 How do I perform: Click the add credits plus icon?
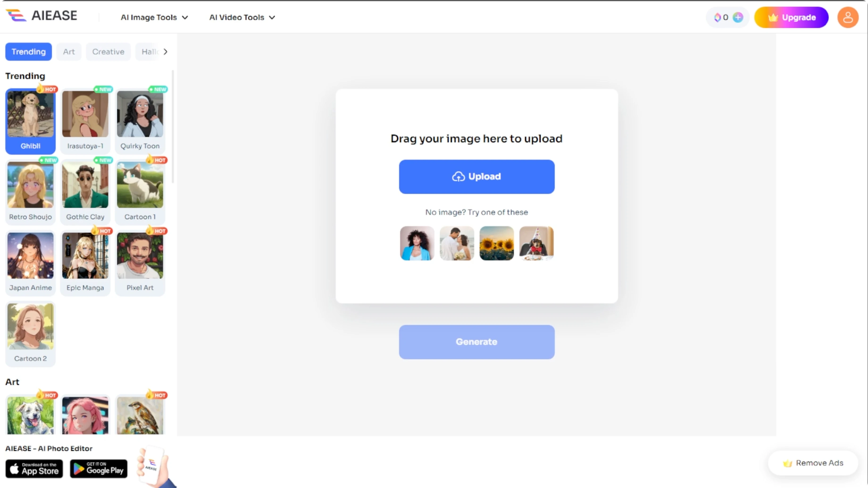[x=738, y=17]
